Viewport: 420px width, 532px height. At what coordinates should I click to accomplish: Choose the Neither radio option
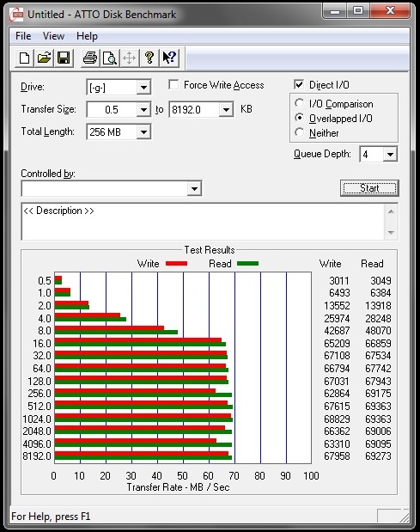coord(299,132)
